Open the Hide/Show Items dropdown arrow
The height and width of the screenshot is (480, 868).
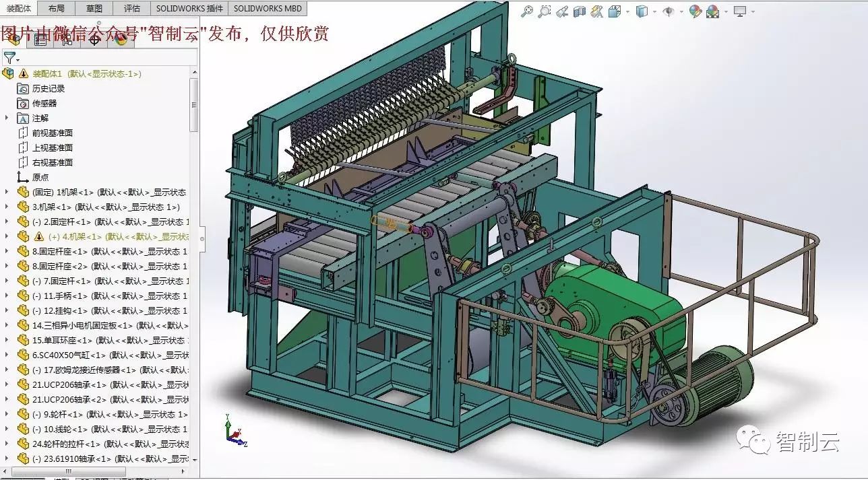point(681,11)
